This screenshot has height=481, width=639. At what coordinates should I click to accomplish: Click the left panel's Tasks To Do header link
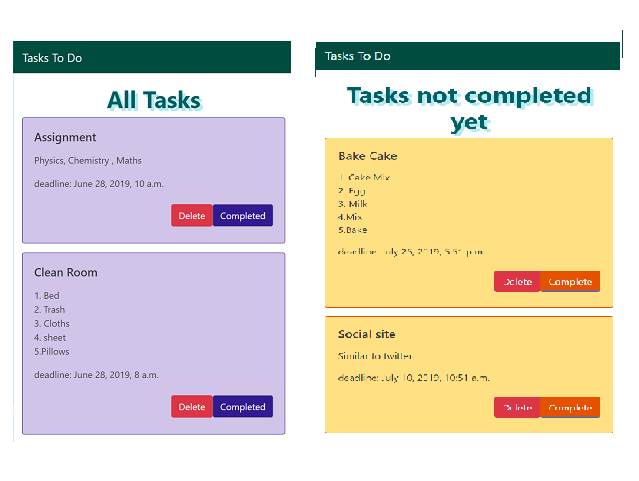click(x=52, y=58)
